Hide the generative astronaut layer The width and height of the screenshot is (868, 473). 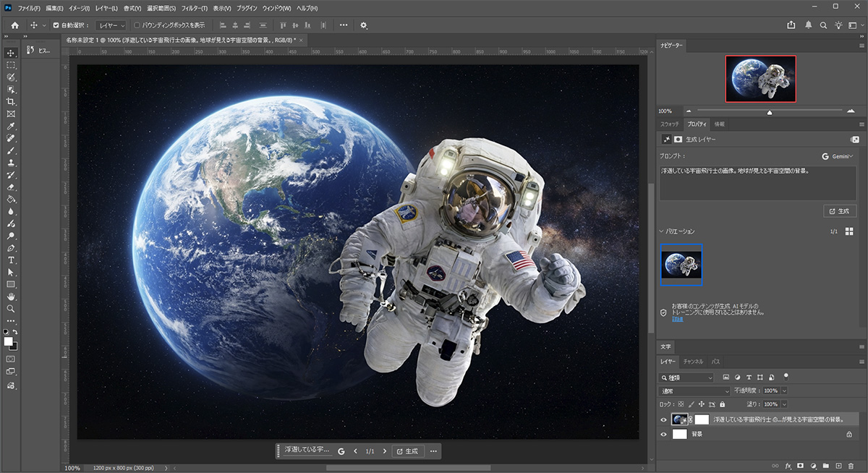click(x=663, y=419)
